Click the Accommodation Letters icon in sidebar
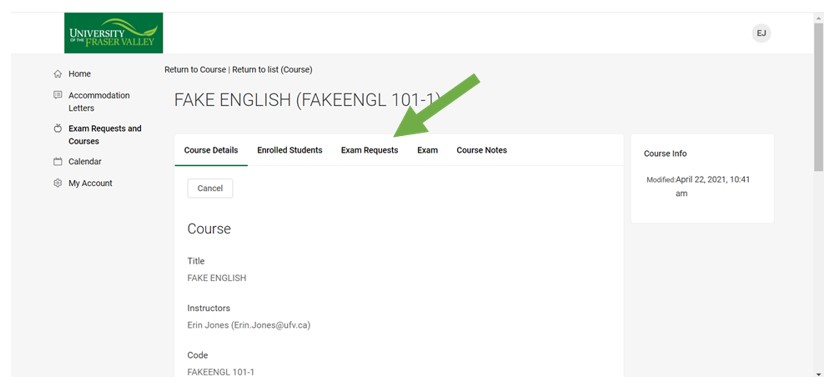Viewport: 839px width, 389px height. (x=58, y=95)
